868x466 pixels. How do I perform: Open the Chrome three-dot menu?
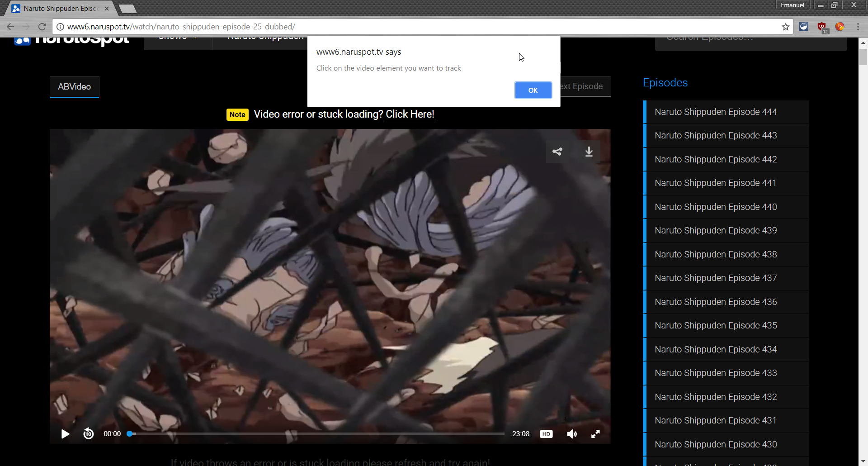(x=858, y=27)
